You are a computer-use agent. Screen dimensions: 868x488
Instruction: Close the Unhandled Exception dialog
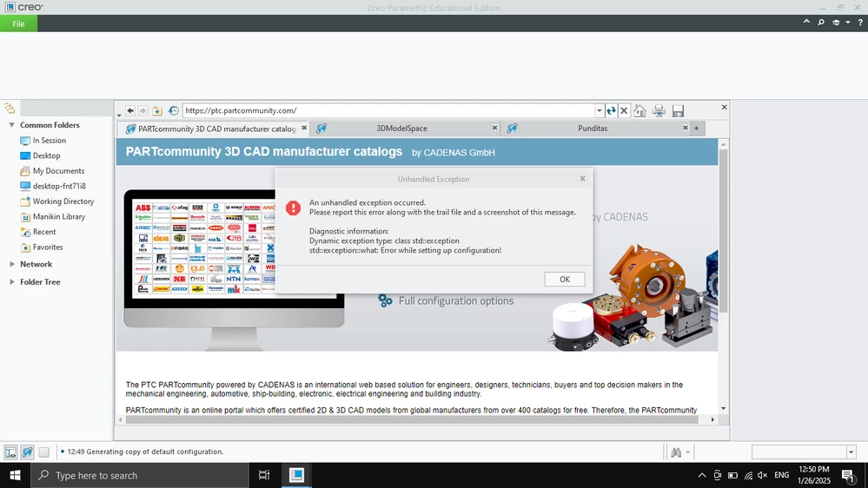pos(582,179)
